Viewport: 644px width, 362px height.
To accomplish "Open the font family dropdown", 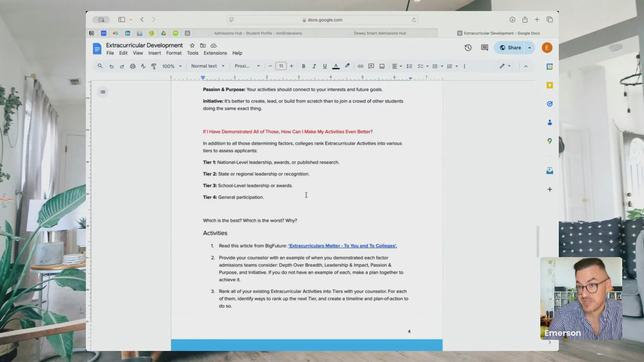I will tap(247, 66).
